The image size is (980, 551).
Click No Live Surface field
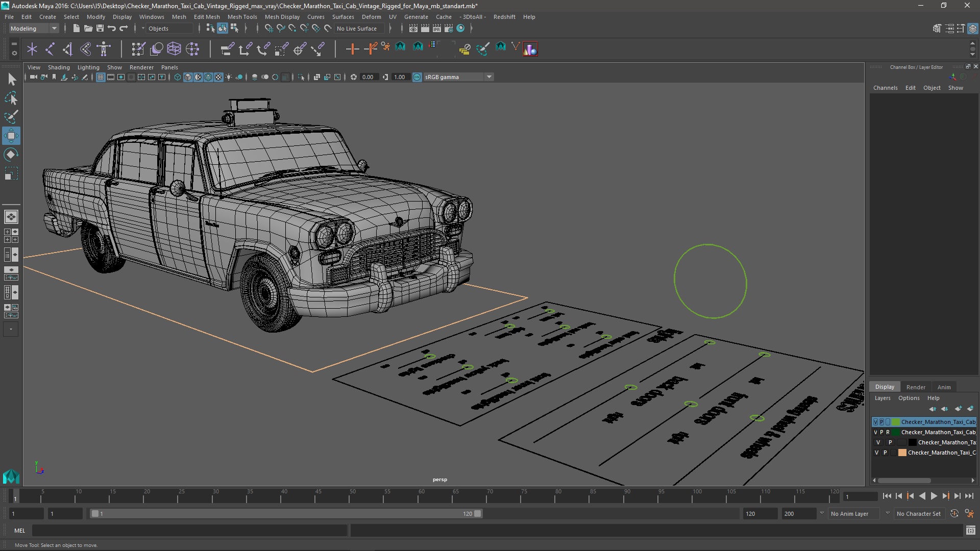358,29
